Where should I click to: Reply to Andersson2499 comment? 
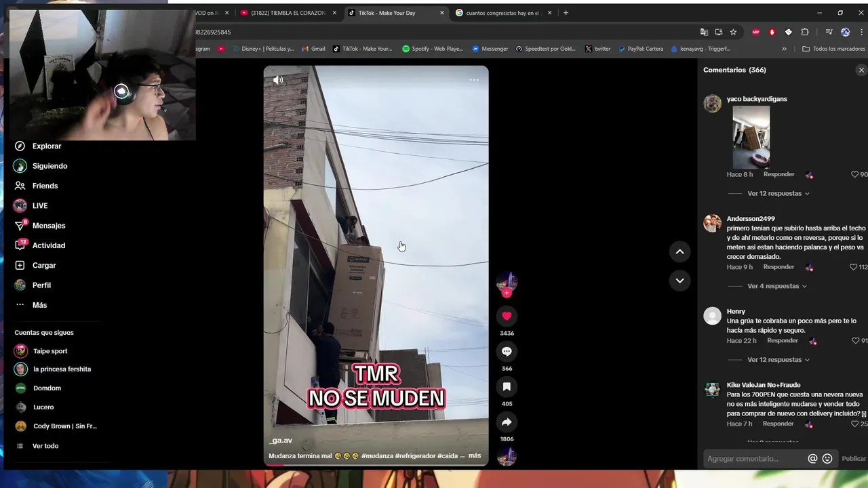(x=778, y=267)
